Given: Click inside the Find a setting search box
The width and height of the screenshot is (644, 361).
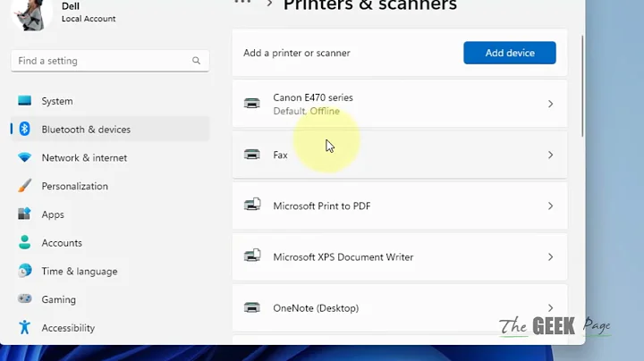Looking at the screenshot, I should pyautogui.click(x=110, y=61).
